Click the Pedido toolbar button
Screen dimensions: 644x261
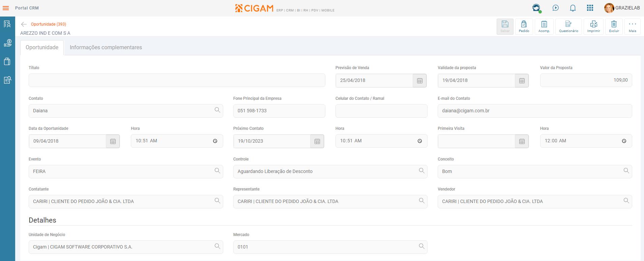tap(524, 26)
